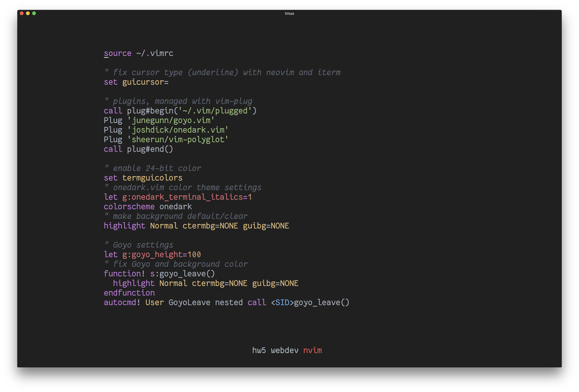The image size is (579, 392).
Task: Click the active nvim tmux tab
Action: point(312,350)
